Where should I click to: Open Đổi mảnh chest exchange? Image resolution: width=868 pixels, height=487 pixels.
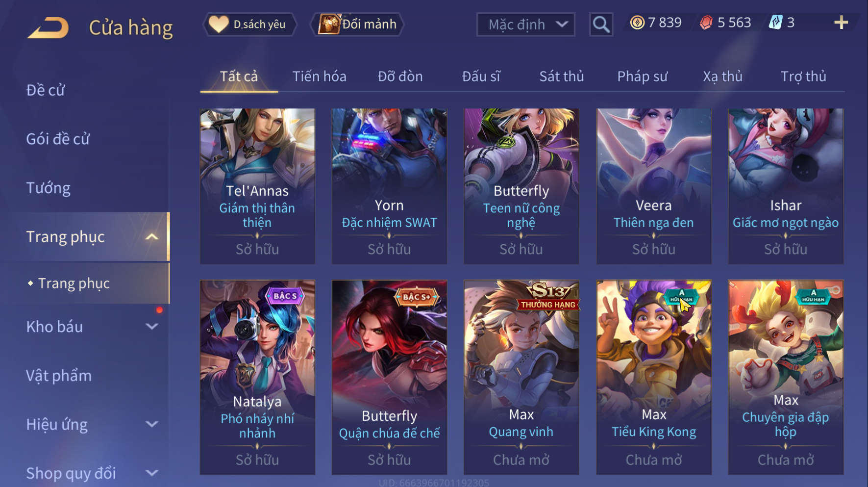point(357,24)
